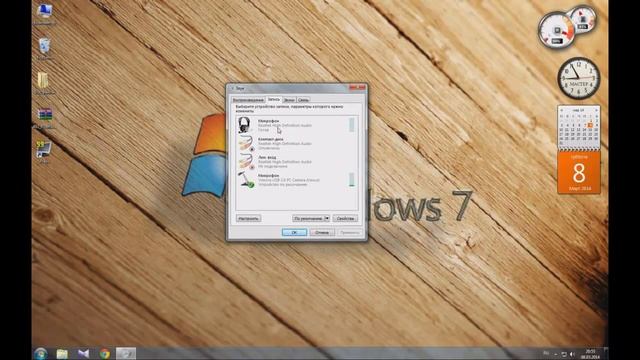Click the По умолчанию button
This screenshot has width=640, height=360.
click(x=308, y=218)
